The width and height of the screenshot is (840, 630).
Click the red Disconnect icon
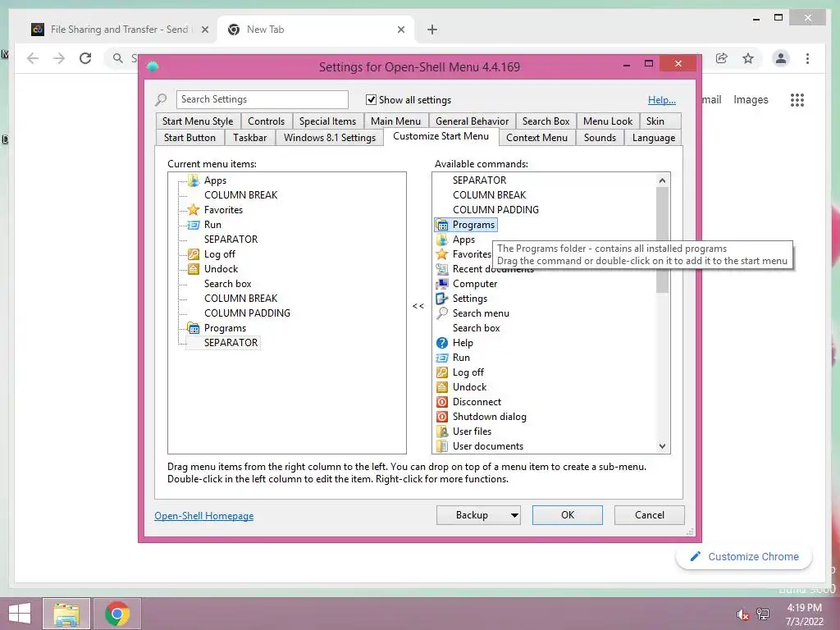tap(442, 402)
